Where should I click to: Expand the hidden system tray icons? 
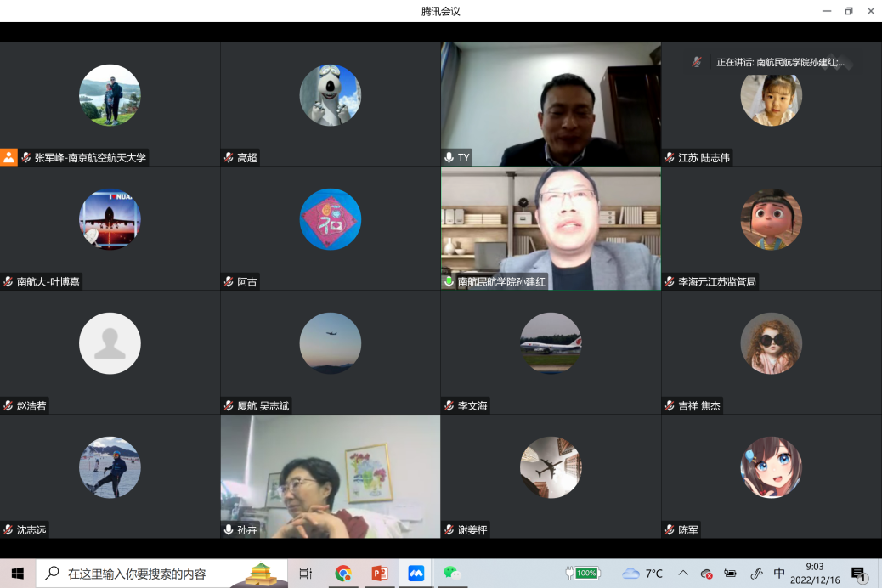click(x=683, y=574)
